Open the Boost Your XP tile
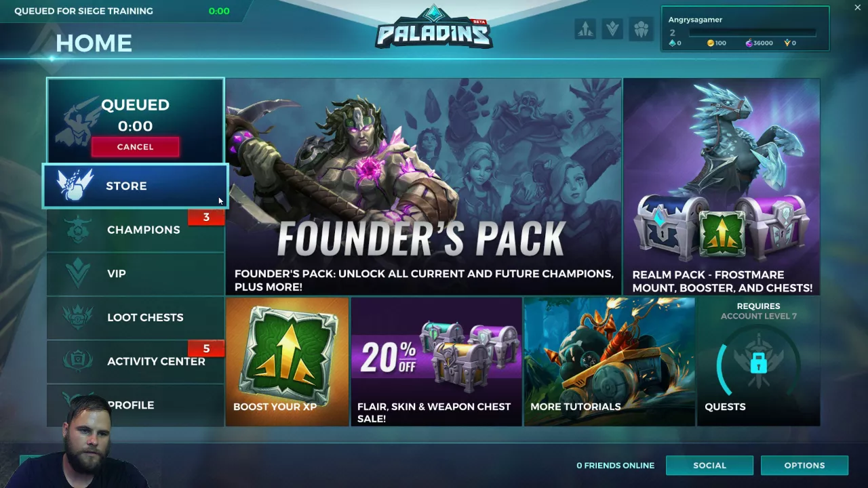Image resolution: width=868 pixels, height=488 pixels. pyautogui.click(x=287, y=362)
